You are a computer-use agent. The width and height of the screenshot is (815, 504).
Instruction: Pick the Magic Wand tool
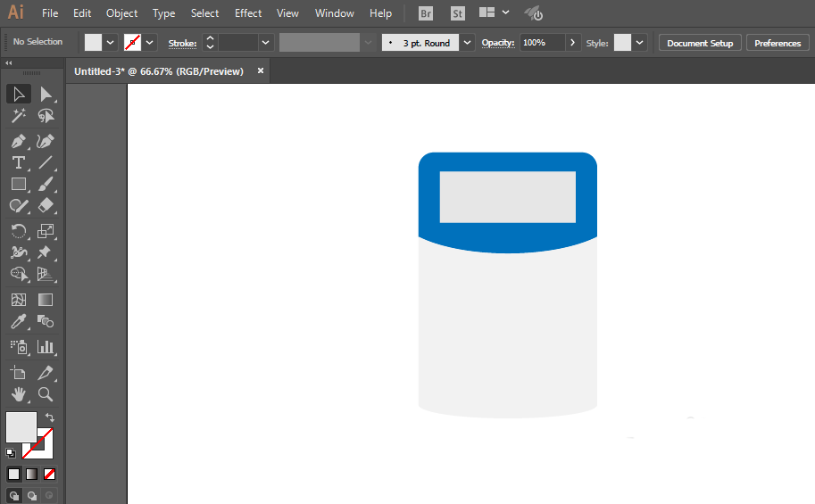point(18,115)
